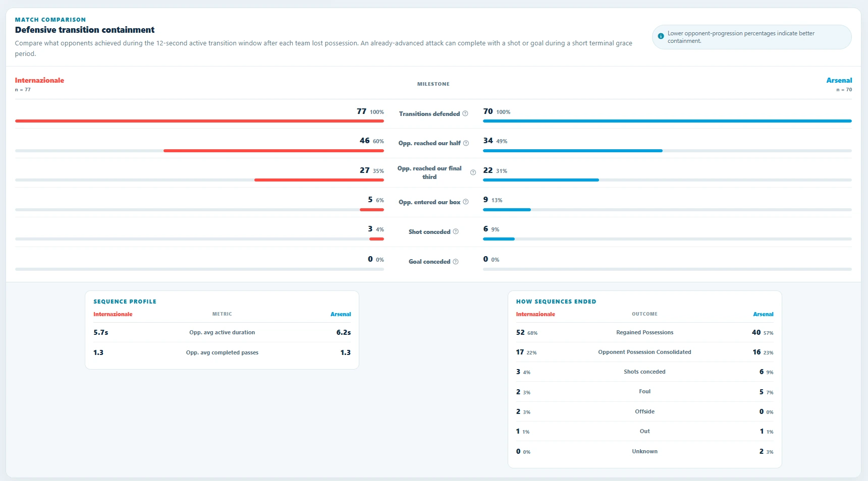This screenshot has height=481, width=868.
Task: Click "Opponent Possession Consolidated" outcome
Action: pyautogui.click(x=644, y=352)
